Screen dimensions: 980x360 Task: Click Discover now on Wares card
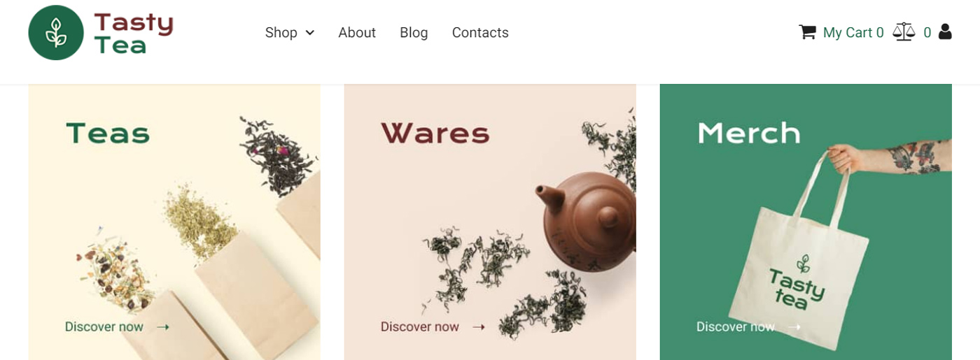(420, 327)
